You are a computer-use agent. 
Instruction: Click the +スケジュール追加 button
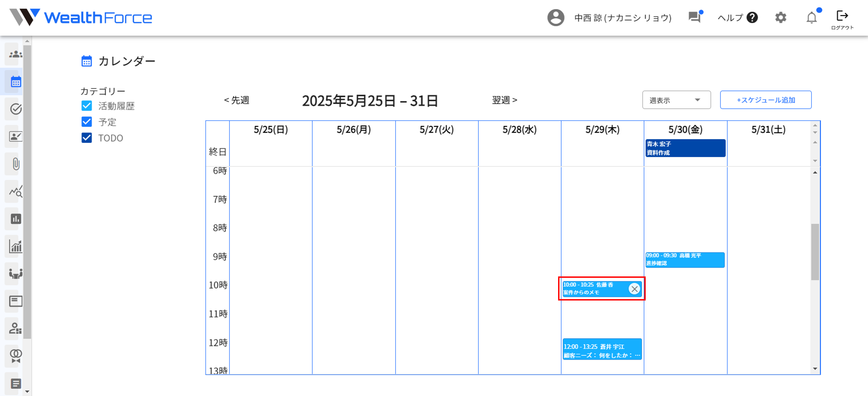click(765, 100)
